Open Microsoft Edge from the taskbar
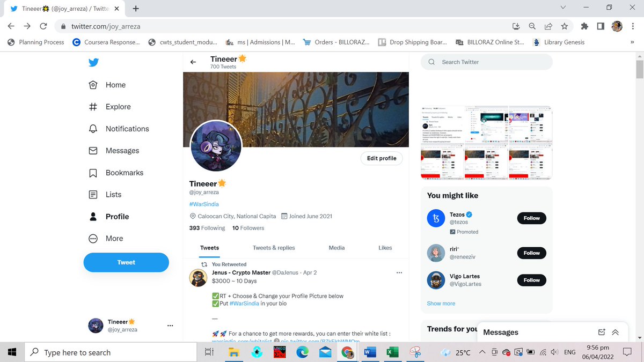 tap(302, 352)
